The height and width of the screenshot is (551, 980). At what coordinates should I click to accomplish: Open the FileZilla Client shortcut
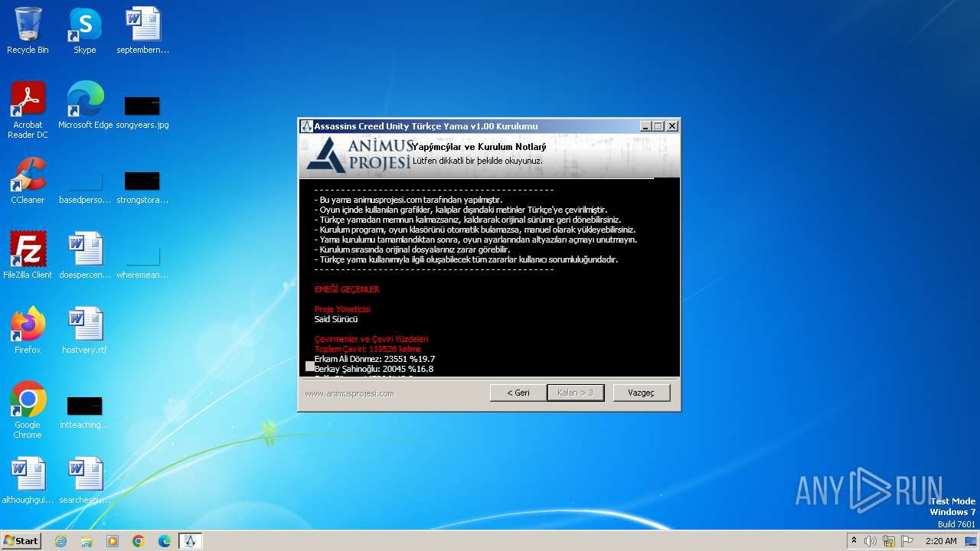28,256
